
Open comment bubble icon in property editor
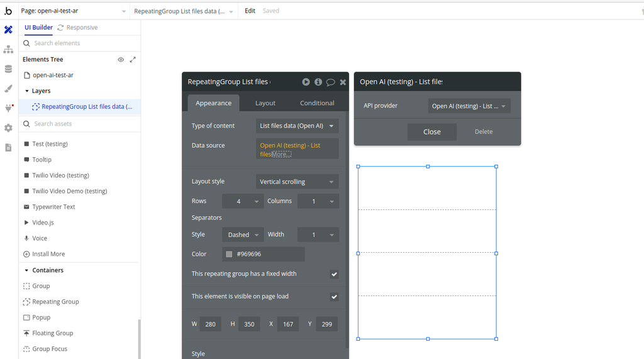(x=330, y=82)
